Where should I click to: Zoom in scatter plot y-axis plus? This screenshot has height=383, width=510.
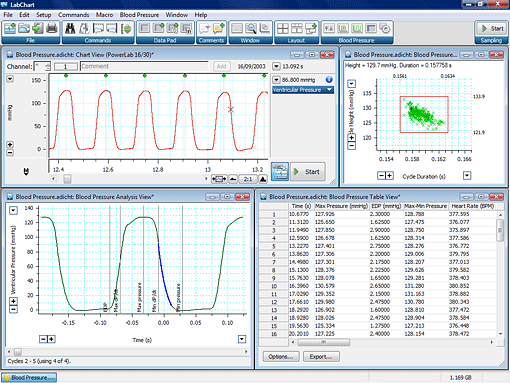click(x=352, y=137)
